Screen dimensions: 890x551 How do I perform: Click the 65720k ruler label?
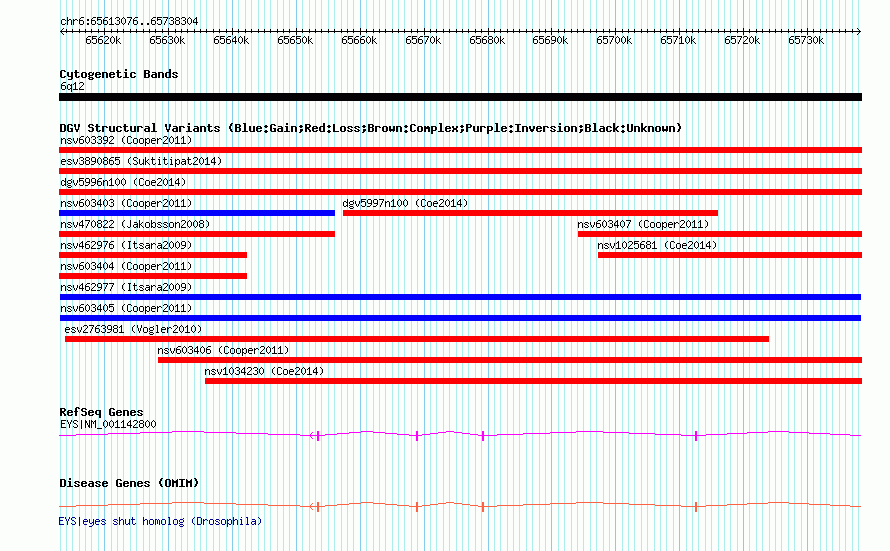742,40
